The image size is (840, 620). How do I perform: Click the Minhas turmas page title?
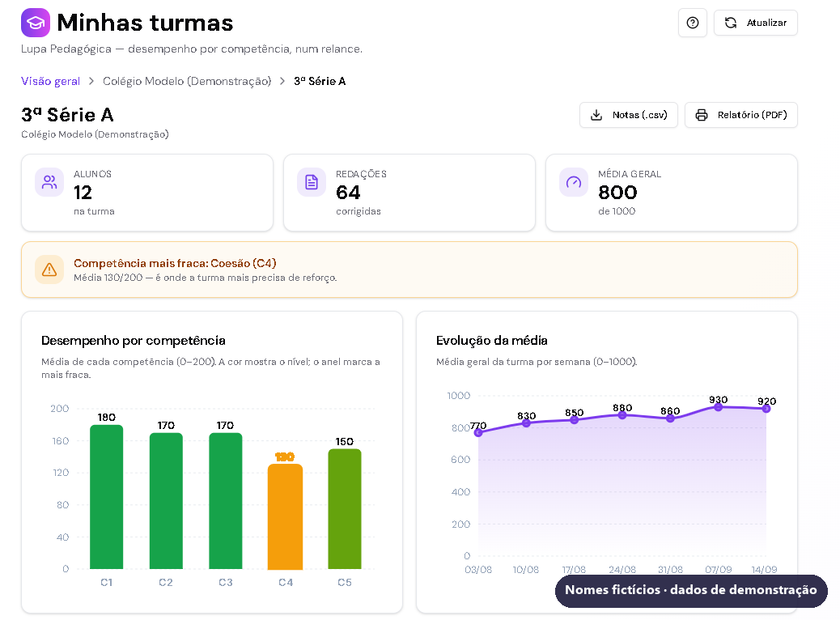pyautogui.click(x=145, y=23)
